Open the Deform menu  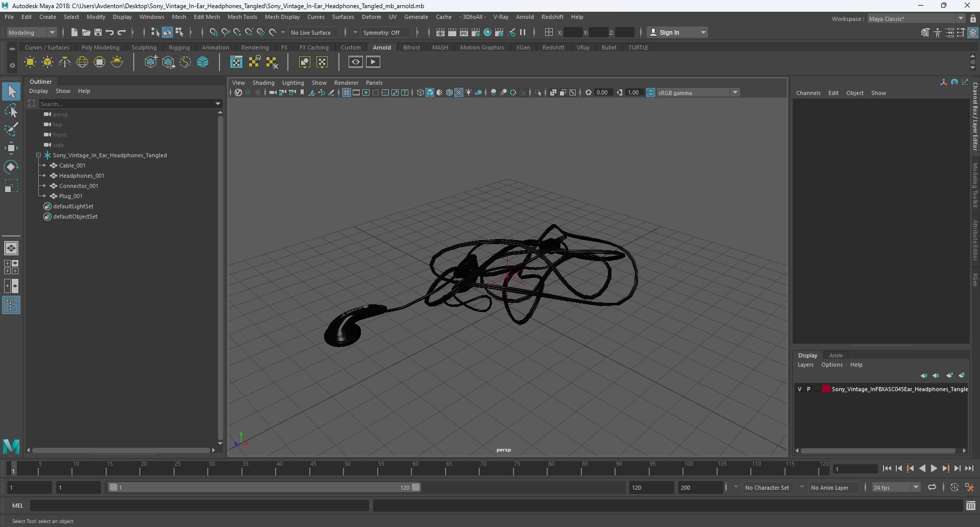tap(371, 17)
